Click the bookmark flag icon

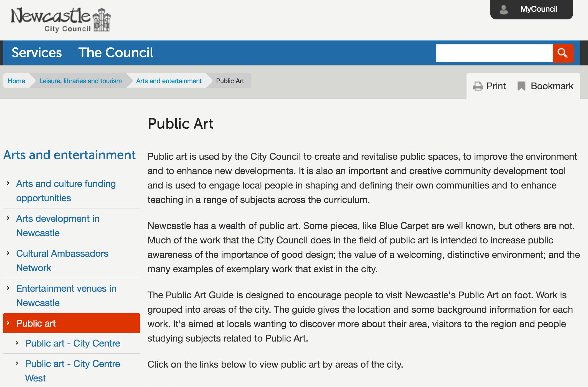click(x=521, y=86)
